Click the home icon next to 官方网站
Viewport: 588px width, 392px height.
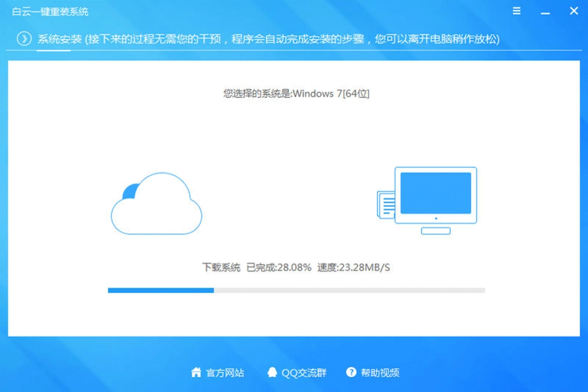pyautogui.click(x=196, y=373)
